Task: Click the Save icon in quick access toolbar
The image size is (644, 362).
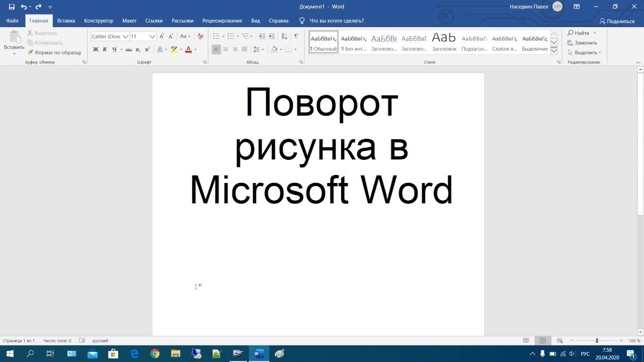Action: point(12,7)
